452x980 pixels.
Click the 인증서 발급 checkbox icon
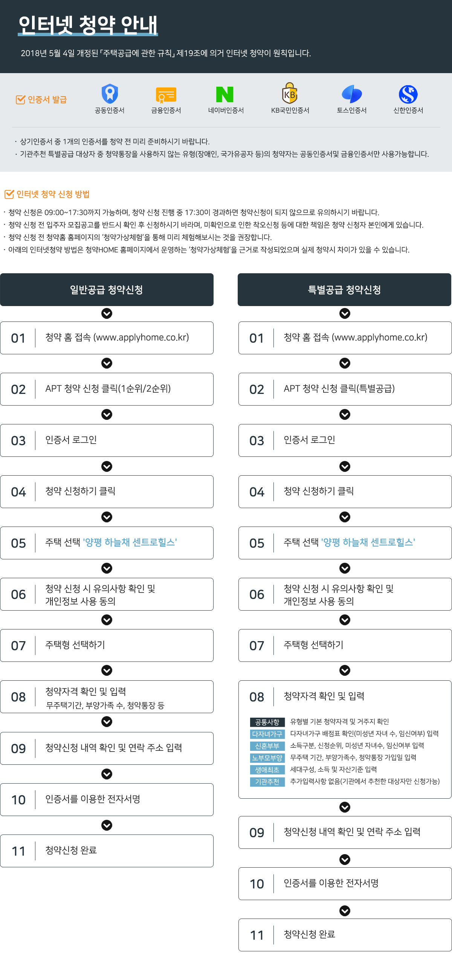pos(20,99)
